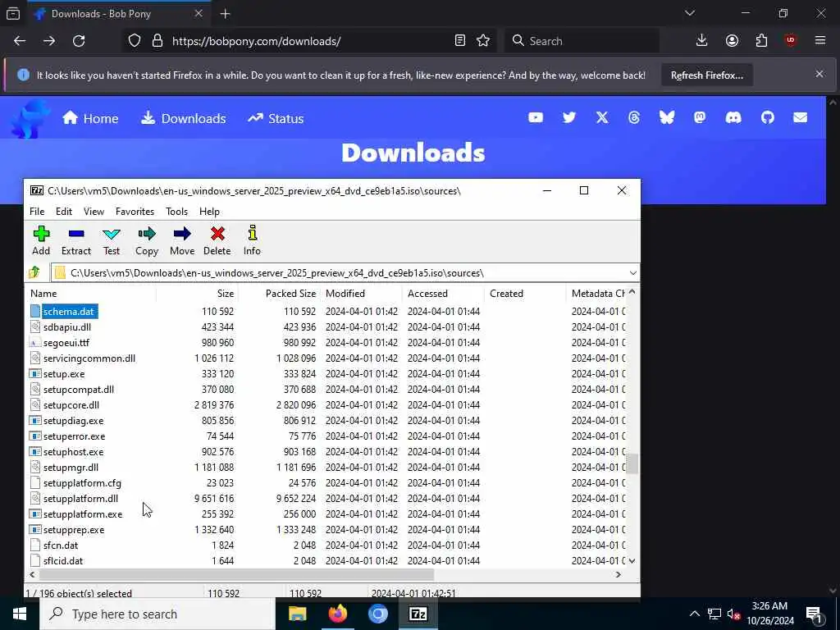Open the Status nav link
Image resolution: width=840 pixels, height=630 pixels.
(276, 118)
